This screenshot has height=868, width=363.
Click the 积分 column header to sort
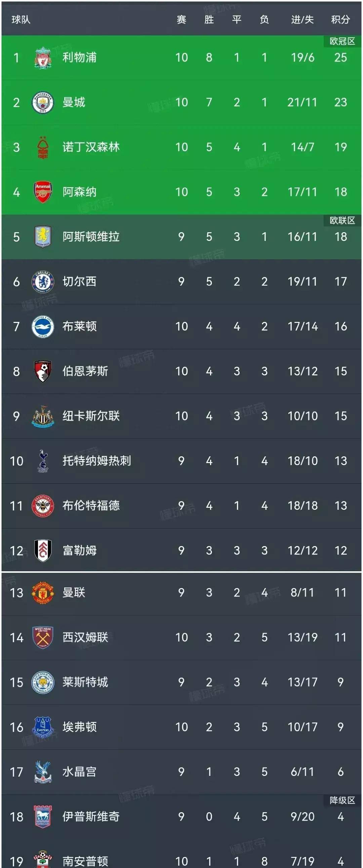pos(341,19)
